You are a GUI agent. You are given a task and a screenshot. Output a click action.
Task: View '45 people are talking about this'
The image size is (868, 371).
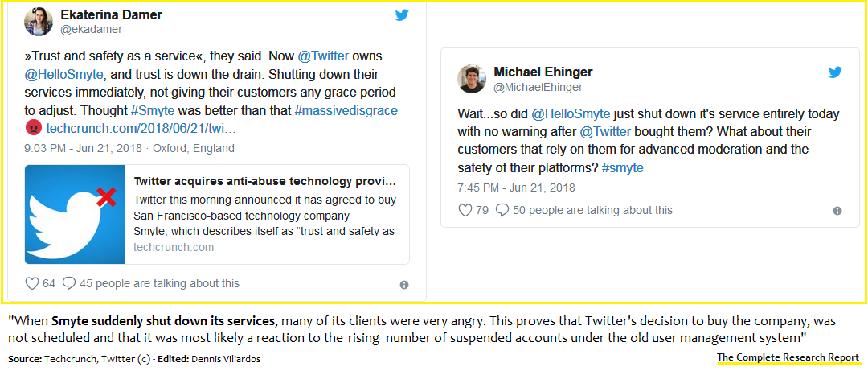click(x=160, y=283)
